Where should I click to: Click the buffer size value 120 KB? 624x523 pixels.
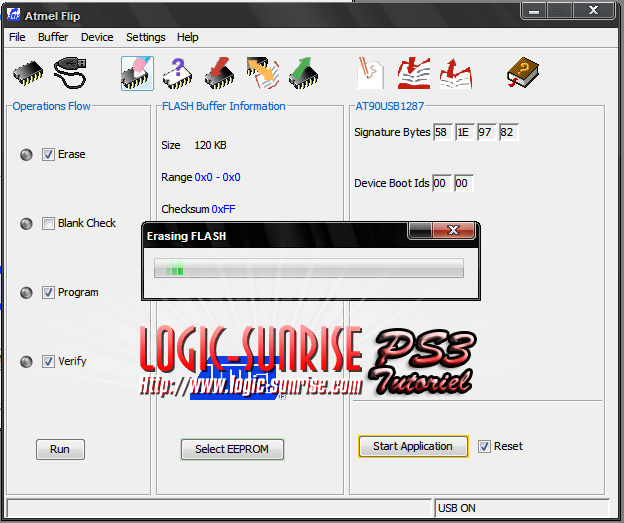(210, 145)
